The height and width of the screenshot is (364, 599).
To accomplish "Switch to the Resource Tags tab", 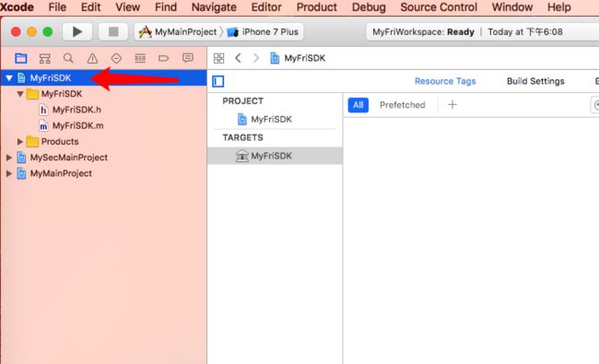I will pos(445,81).
